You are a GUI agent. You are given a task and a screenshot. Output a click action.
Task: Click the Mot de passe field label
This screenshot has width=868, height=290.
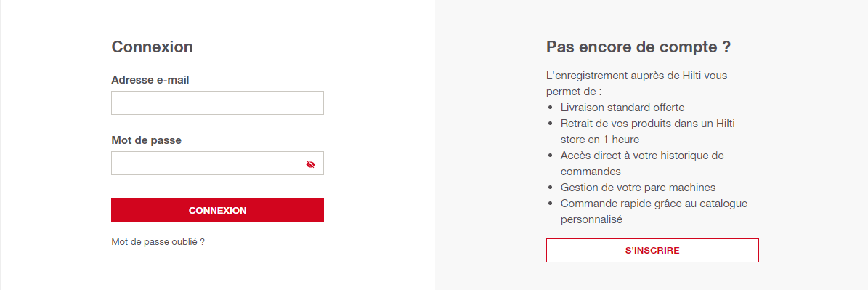pyautogui.click(x=146, y=140)
